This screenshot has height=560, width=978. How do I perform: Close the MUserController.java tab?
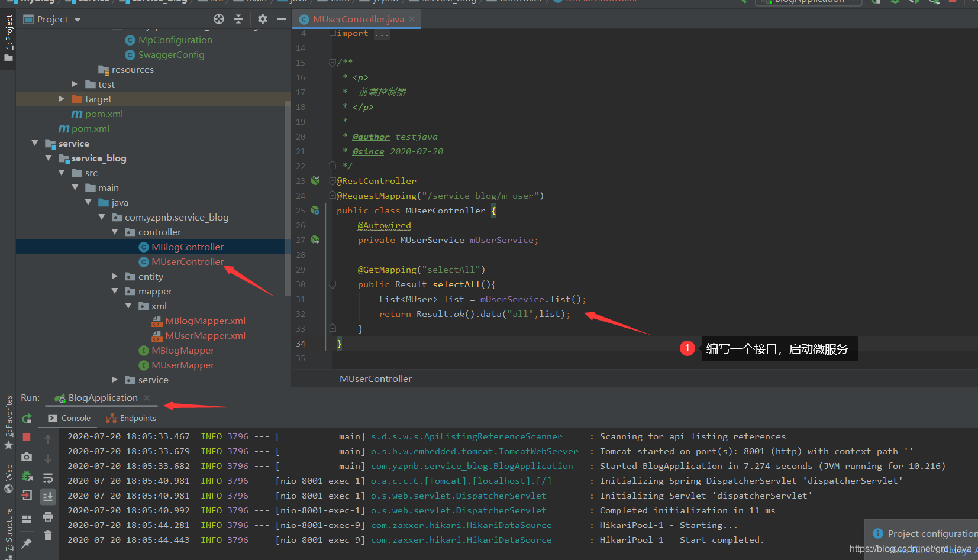pos(412,19)
